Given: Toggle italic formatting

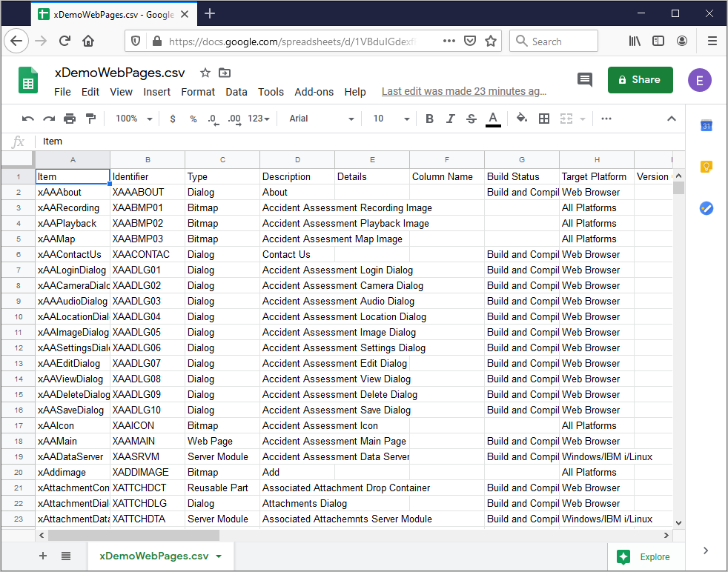Looking at the screenshot, I should click(450, 119).
